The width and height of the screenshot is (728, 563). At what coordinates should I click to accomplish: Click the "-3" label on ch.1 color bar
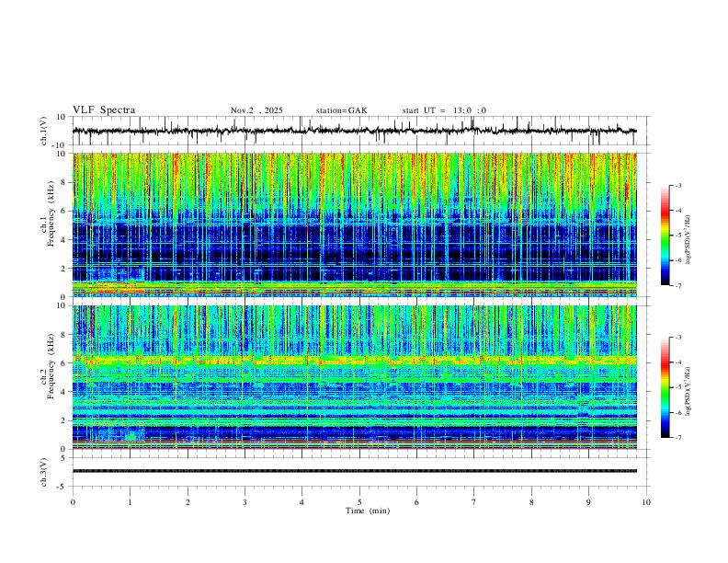tap(678, 186)
